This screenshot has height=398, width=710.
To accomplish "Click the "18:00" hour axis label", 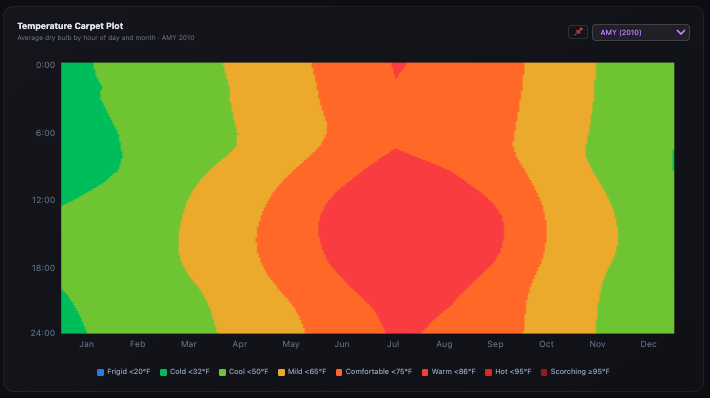I will coord(43,268).
